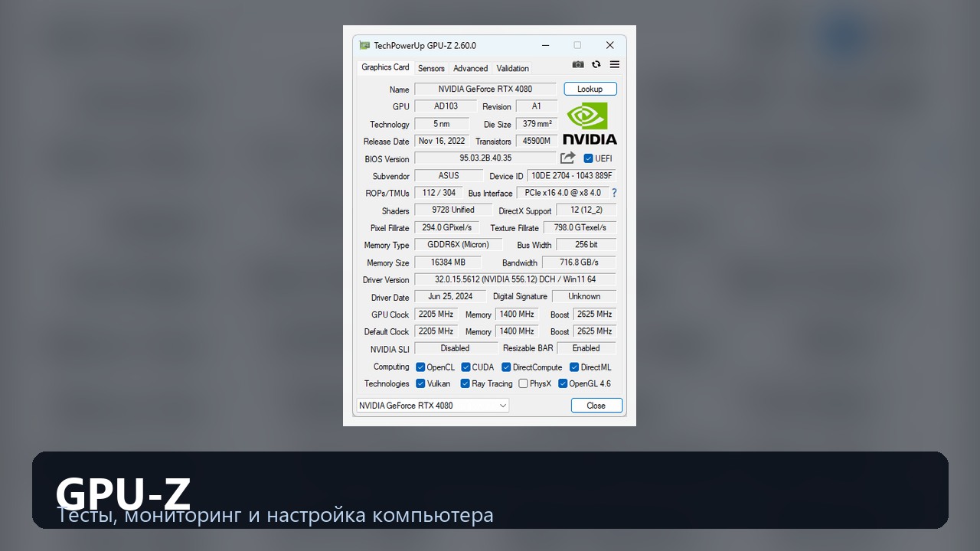Click the Release Date field Nov 16, 2022
Viewport: 980px width, 551px height.
pyautogui.click(x=442, y=141)
